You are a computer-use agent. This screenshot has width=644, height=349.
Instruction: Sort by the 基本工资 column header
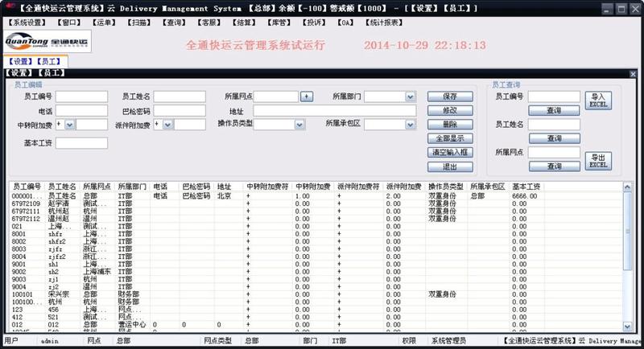(526, 187)
